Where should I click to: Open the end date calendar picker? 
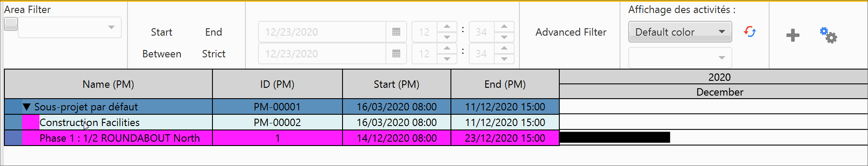click(396, 53)
